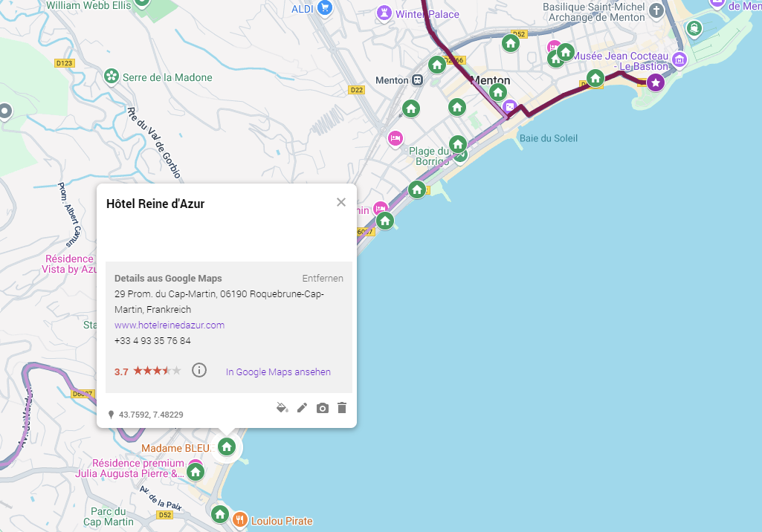This screenshot has width=762, height=532.
Task: Click the grey circle marker below D123
Action: [x=5, y=111]
